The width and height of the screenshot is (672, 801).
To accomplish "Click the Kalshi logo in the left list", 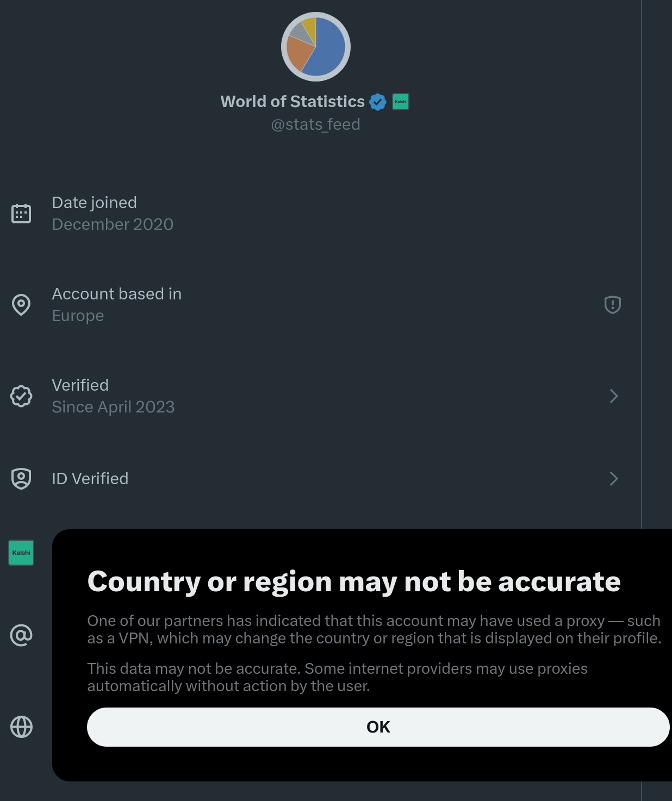I will pos(21,553).
